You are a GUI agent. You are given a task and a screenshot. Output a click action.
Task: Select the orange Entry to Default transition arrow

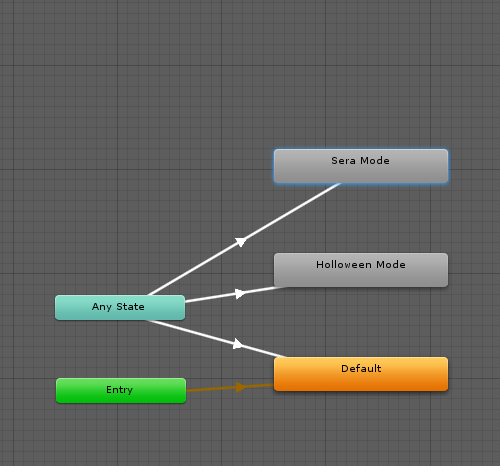click(239, 387)
